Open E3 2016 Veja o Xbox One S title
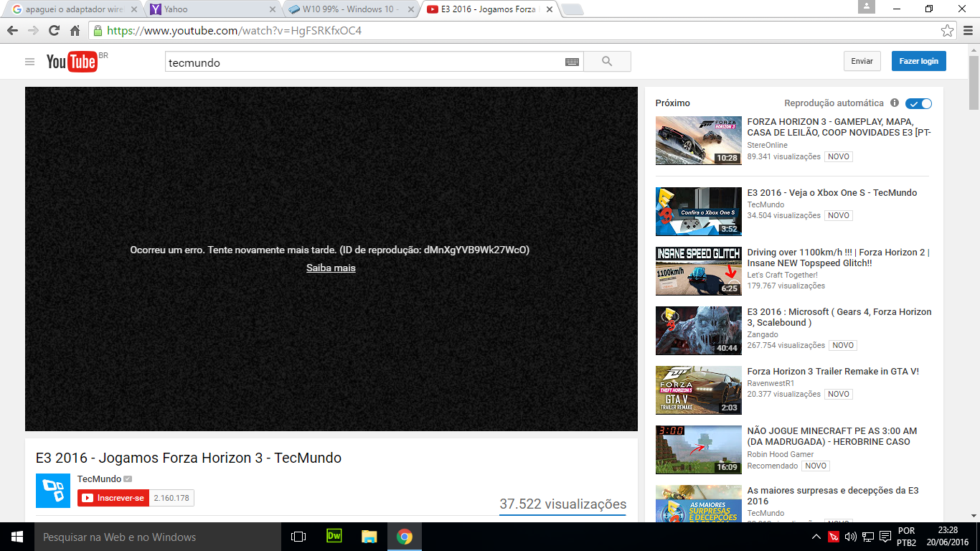The height and width of the screenshot is (551, 980). (832, 192)
